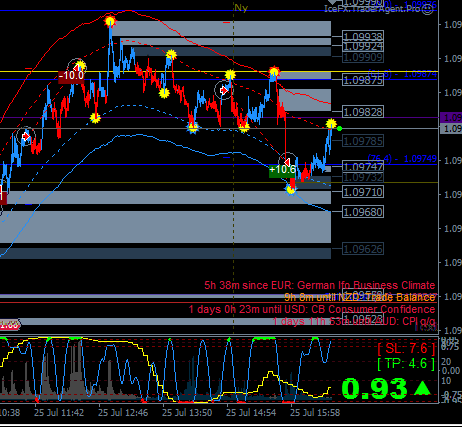Click the Ny session label
This screenshot has width=462, height=427.
point(241,8)
